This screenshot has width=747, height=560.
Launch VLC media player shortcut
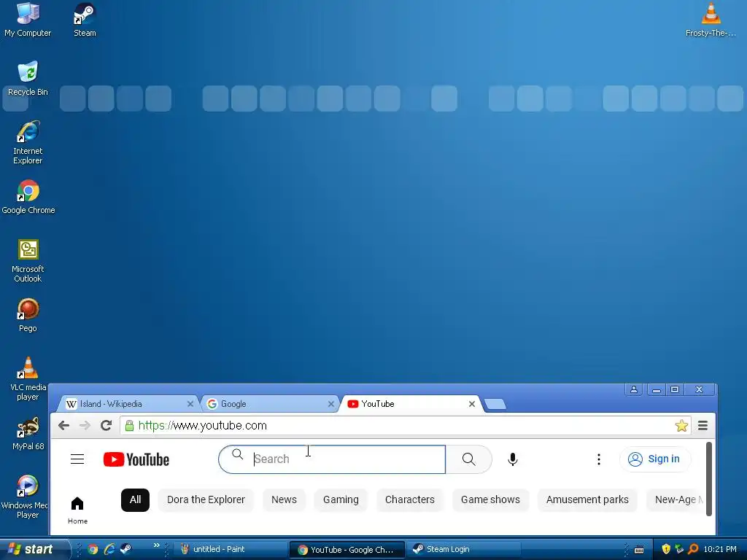click(x=28, y=378)
